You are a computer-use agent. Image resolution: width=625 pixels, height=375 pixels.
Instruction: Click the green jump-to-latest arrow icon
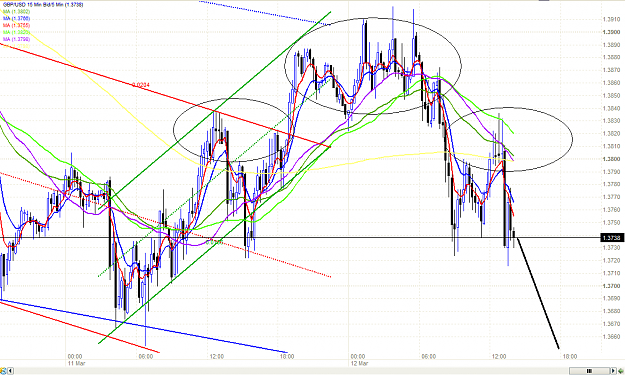pos(621,371)
